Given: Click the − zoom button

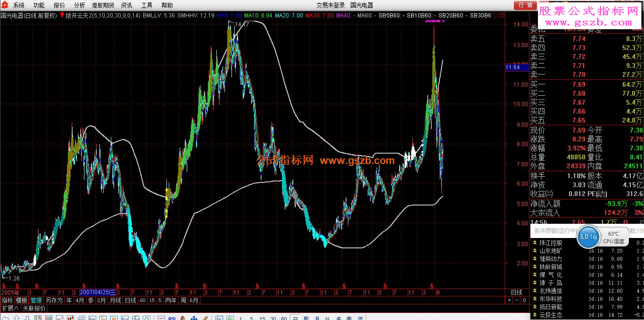Looking at the screenshot, I should (x=516, y=300).
